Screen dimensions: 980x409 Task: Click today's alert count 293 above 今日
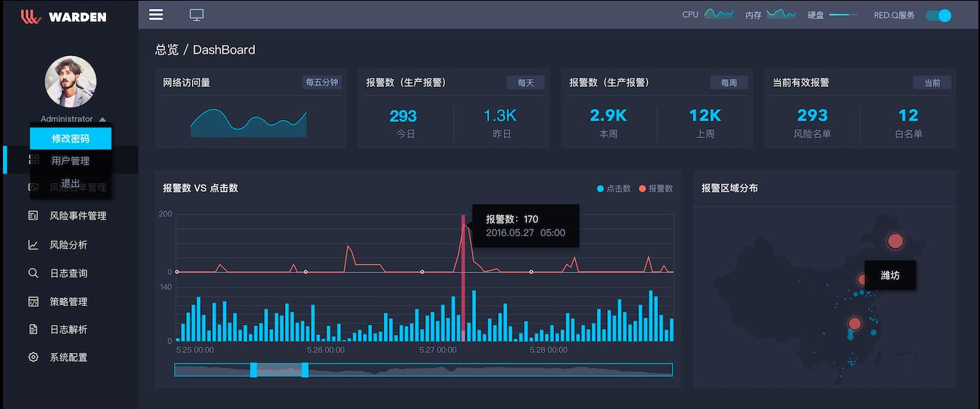[403, 116]
